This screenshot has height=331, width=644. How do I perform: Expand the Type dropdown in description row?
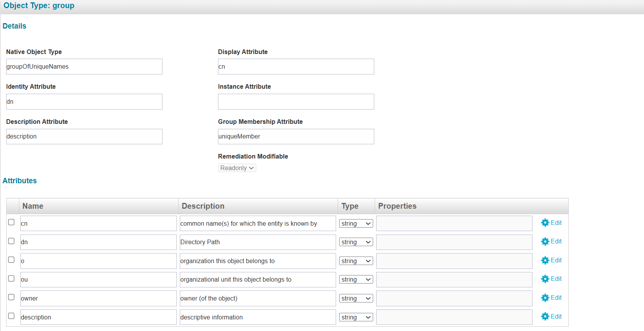click(356, 317)
